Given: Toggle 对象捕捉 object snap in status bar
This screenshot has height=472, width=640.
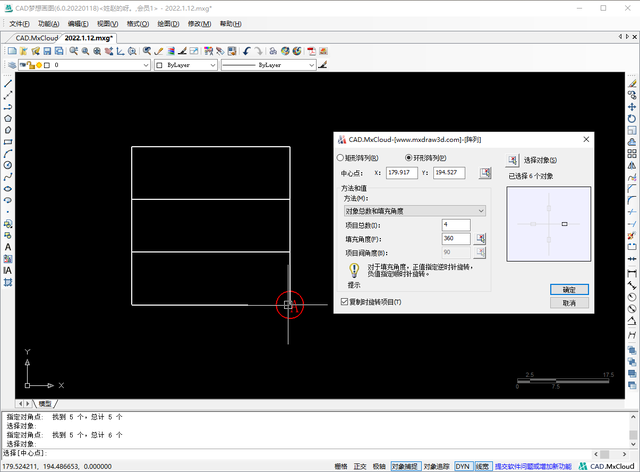Looking at the screenshot, I should [x=405, y=466].
